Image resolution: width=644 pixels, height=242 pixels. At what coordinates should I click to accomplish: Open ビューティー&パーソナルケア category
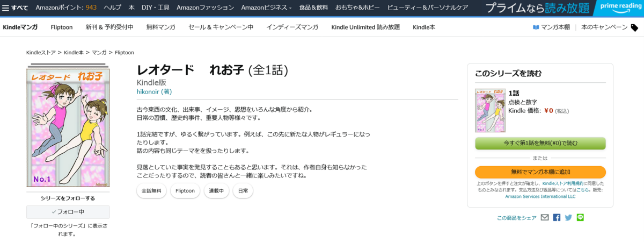tap(428, 8)
